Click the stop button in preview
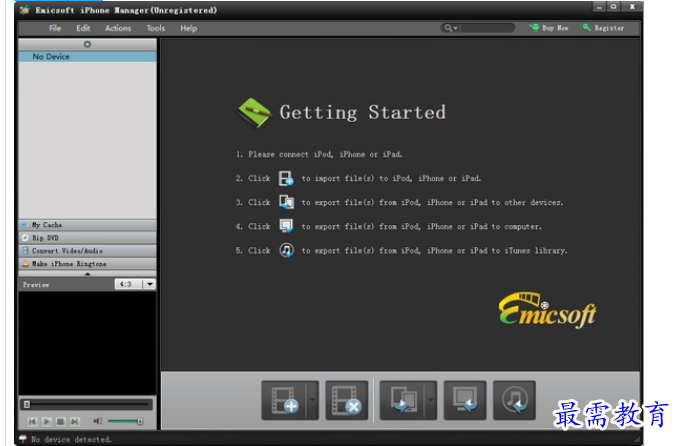This screenshot has width=677, height=446. (x=60, y=421)
